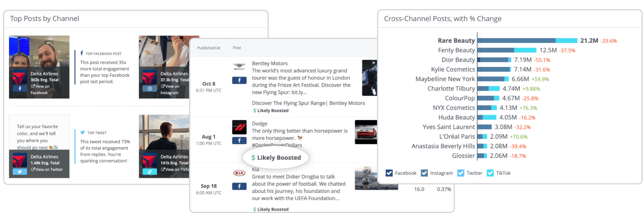Click the Fenty Beauty bar in the chart
Viewport: 644px width, 213px height.
(507, 50)
